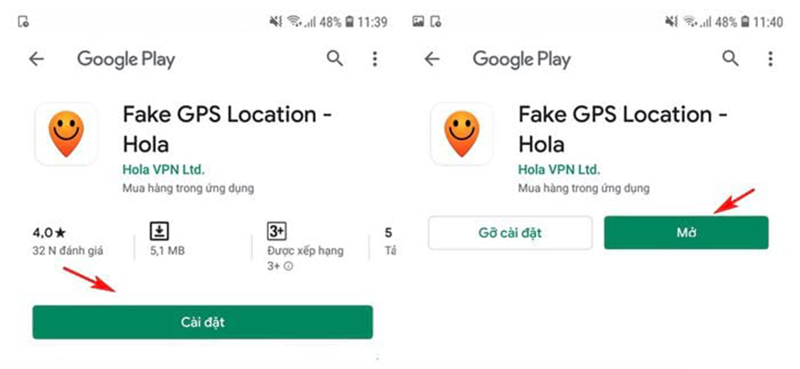
Task: Tap the battery status icon at 11:39
Action: tap(350, 22)
